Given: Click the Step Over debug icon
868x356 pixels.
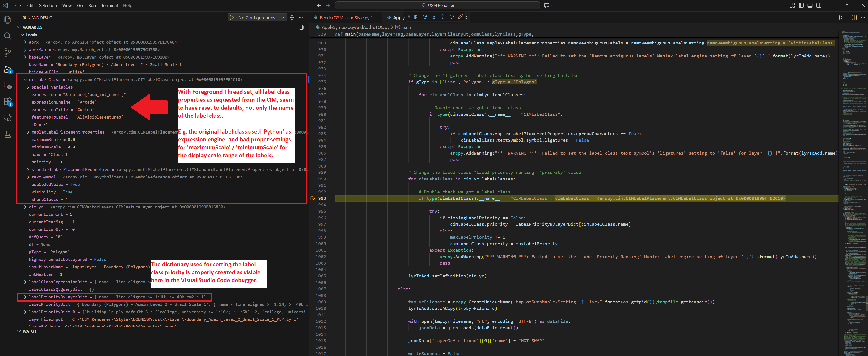Looking at the screenshot, I should pyautogui.click(x=425, y=17).
